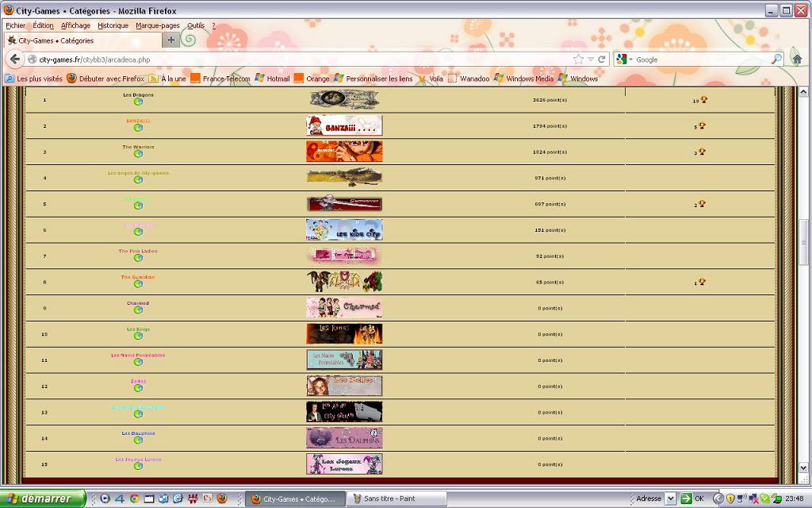Click the Firefox back arrow button

pos(15,60)
